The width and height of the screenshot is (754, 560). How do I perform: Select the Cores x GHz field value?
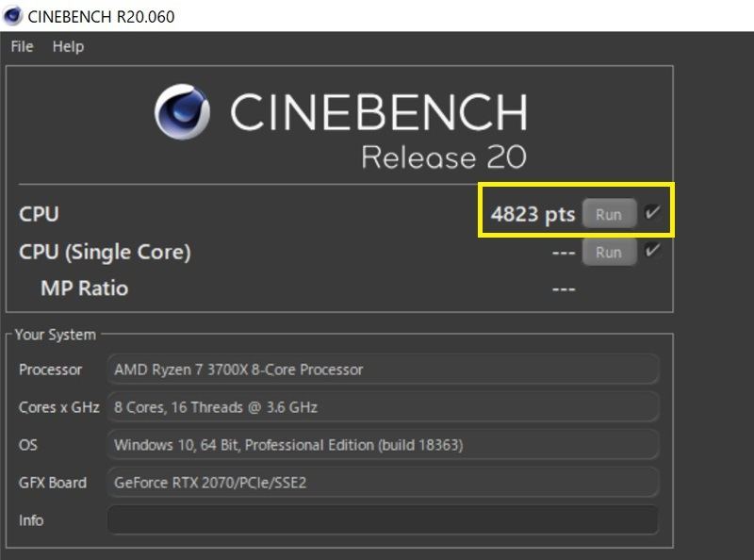[384, 407]
